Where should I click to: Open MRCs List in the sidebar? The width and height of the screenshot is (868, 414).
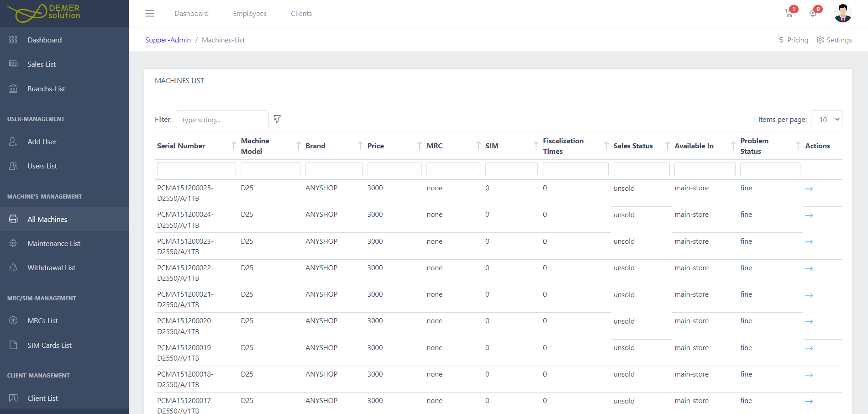pos(64,320)
